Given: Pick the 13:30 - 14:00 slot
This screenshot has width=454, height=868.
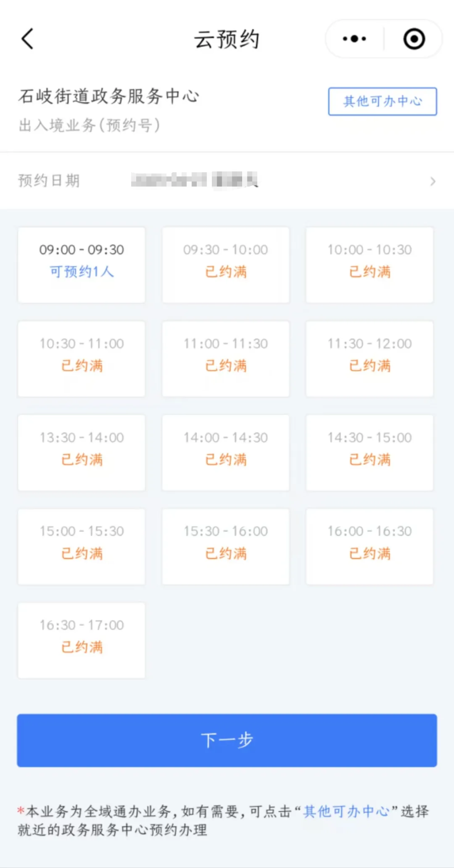Looking at the screenshot, I should [81, 452].
